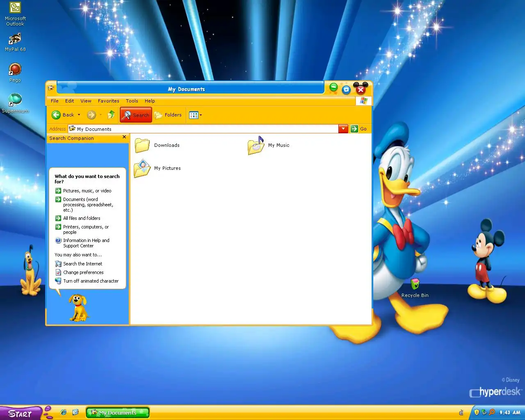Select the Recycle Bin icon on desktop
The width and height of the screenshot is (525, 420).
[415, 288]
